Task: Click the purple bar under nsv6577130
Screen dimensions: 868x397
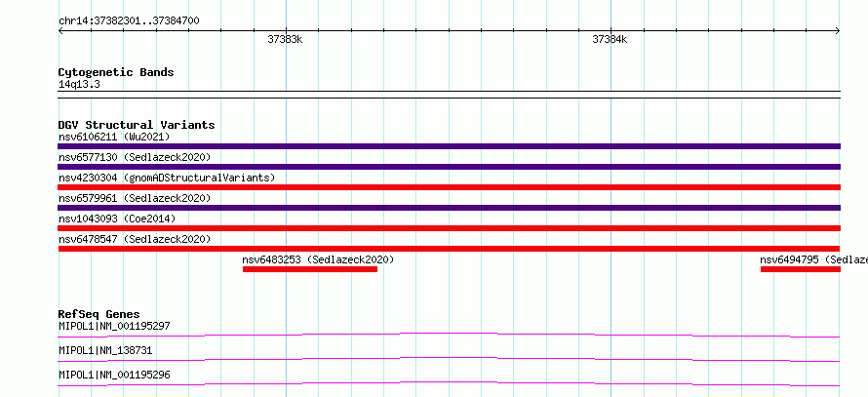Action: (449, 167)
